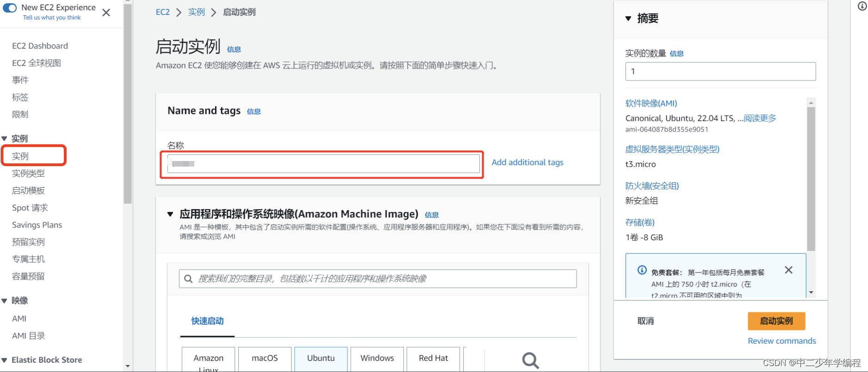Select the Amazon Linux AMI tile

pyautogui.click(x=208, y=360)
